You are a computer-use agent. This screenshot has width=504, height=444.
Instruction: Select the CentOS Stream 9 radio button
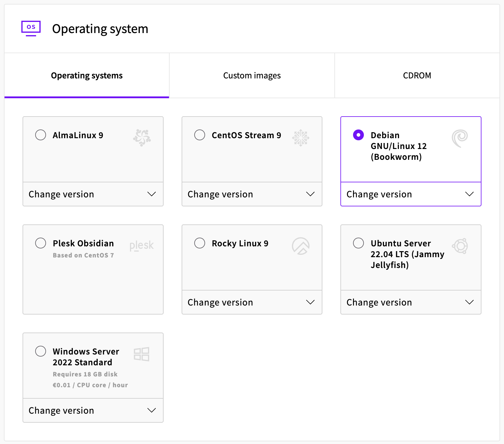[200, 135]
